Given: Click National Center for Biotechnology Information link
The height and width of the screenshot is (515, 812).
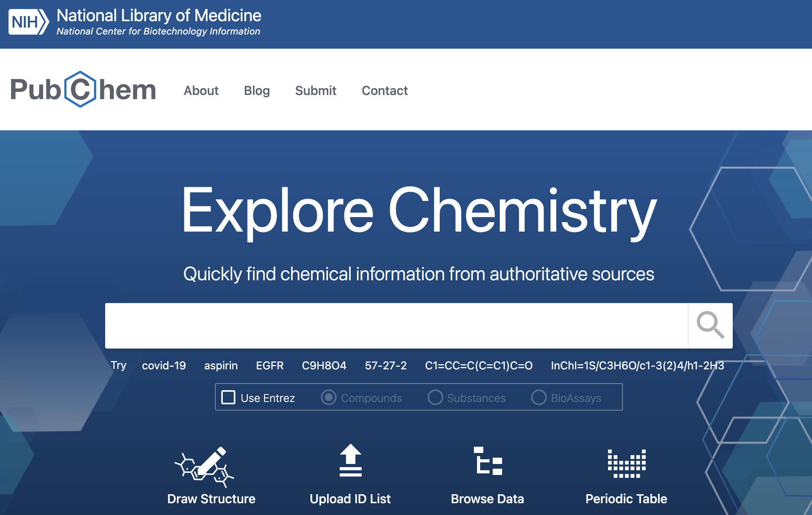Looking at the screenshot, I should coord(158,31).
